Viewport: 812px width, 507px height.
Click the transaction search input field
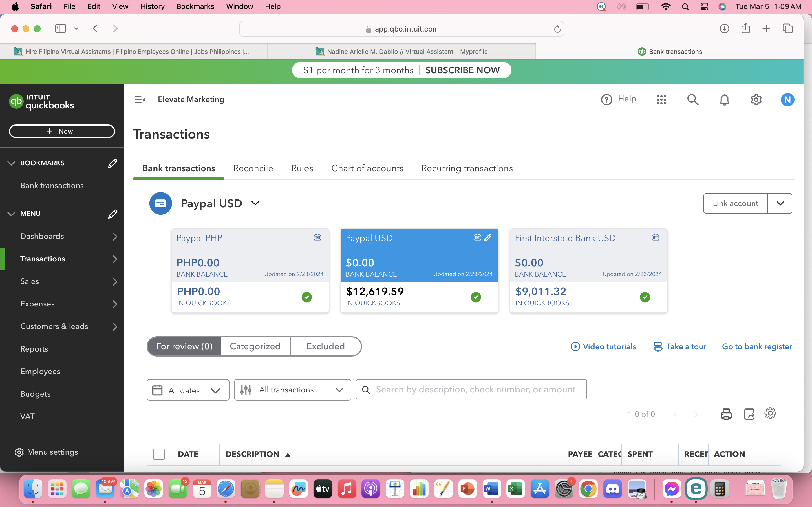[475, 389]
